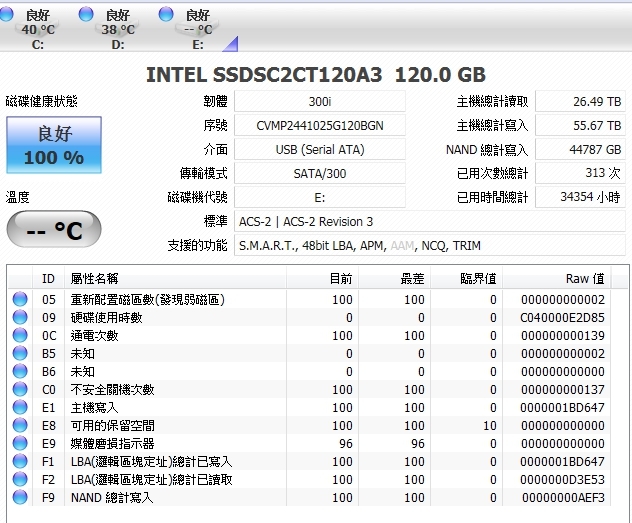632x523 pixels.
Task: Click the drive letter field showing E:
Action: click(320, 197)
